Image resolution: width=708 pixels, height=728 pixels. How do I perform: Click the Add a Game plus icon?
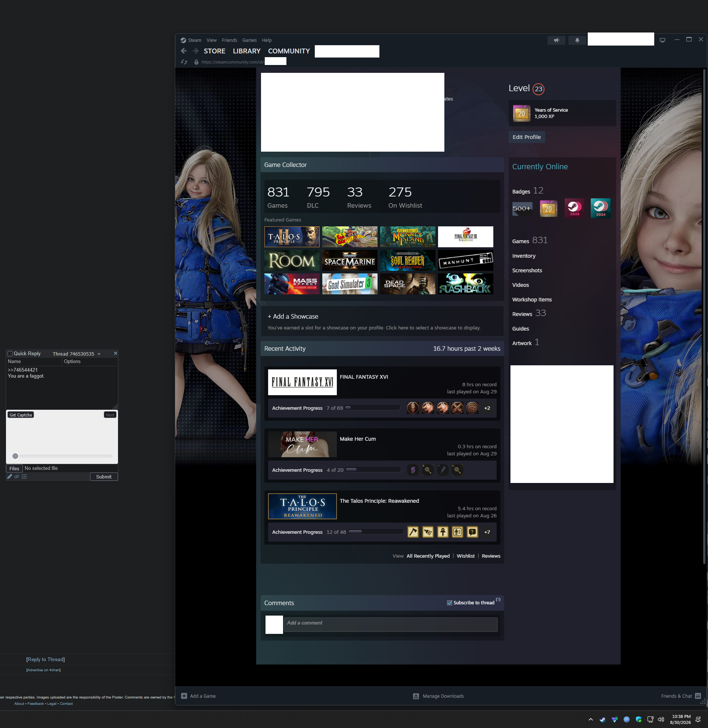(x=184, y=696)
